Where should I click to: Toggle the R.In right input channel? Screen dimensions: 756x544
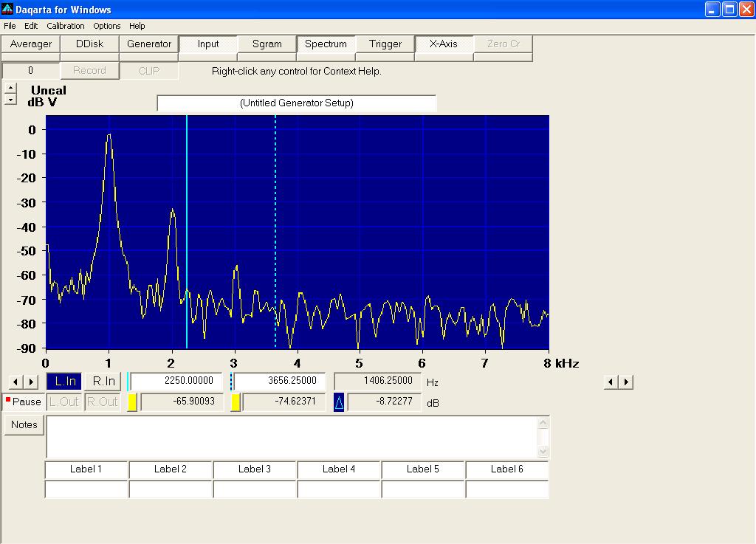tap(102, 382)
